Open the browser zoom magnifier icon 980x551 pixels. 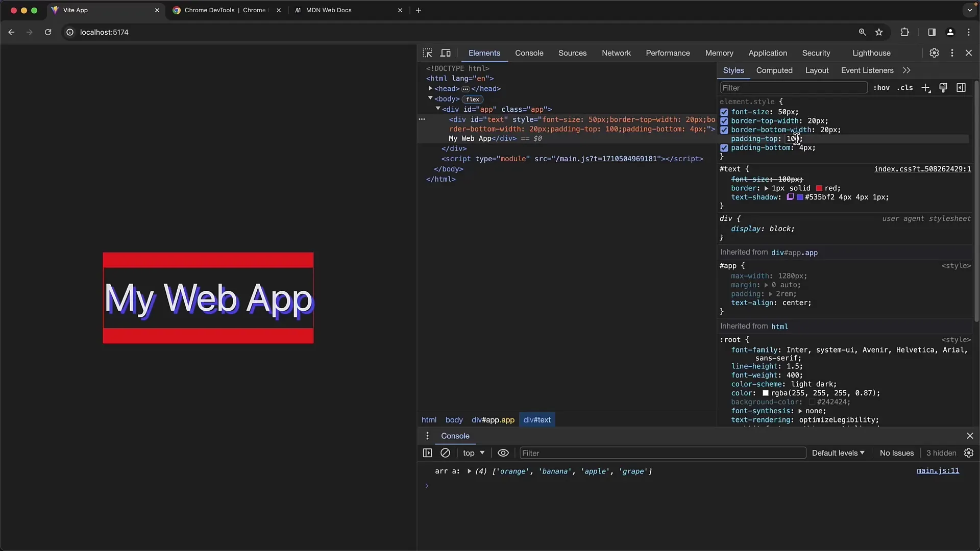tap(862, 32)
